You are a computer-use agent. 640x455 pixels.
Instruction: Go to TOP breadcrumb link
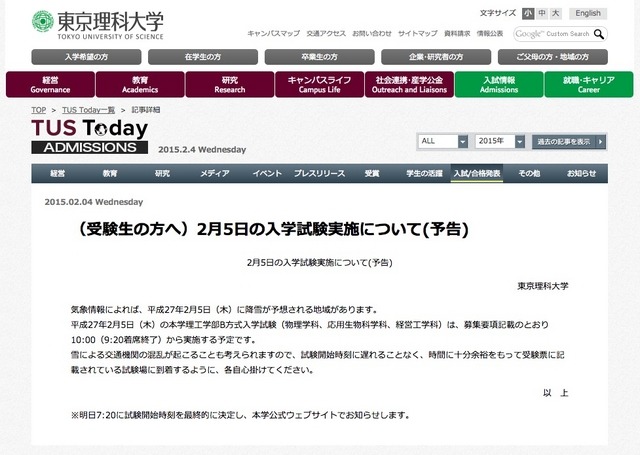(39, 109)
